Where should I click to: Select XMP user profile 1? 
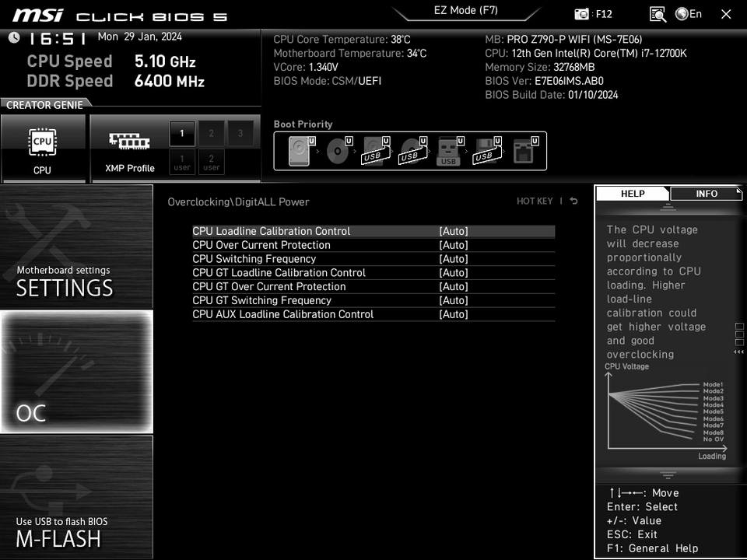(x=182, y=163)
